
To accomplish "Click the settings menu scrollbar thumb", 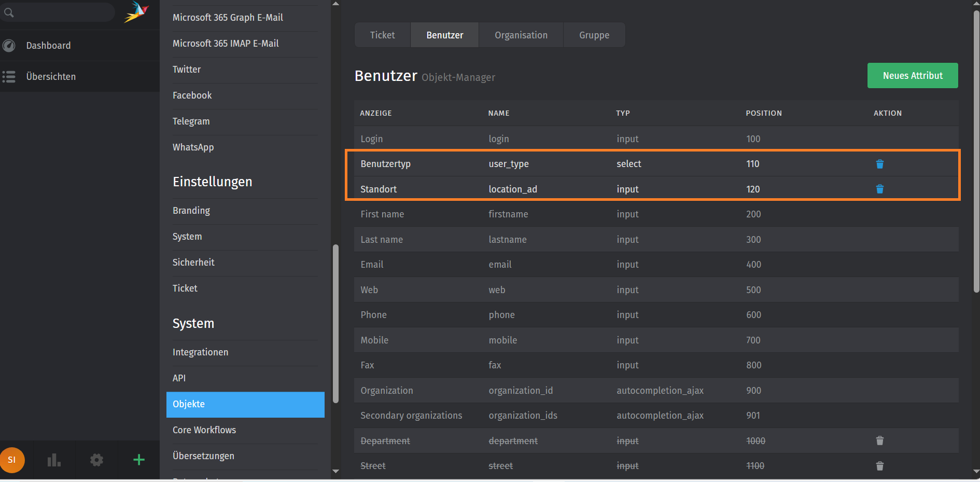I will 335,322.
